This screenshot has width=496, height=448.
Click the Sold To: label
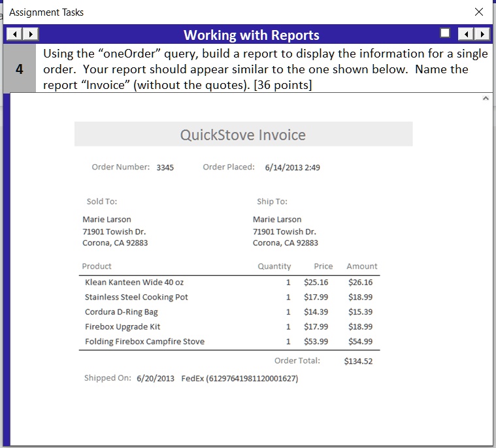point(102,201)
